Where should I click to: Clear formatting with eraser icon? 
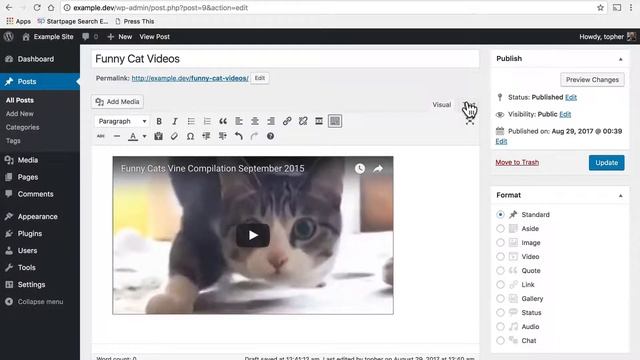[x=174, y=136]
